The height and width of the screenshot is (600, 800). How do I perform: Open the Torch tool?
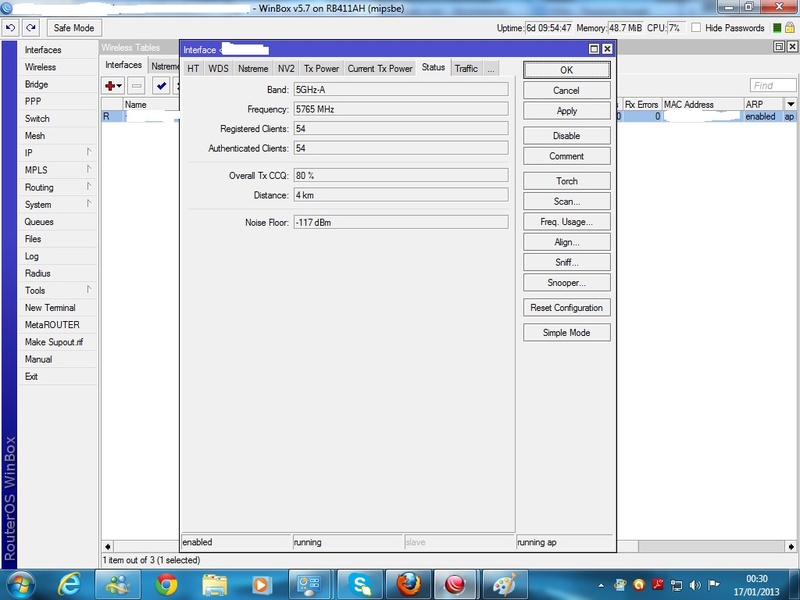pyautogui.click(x=566, y=181)
